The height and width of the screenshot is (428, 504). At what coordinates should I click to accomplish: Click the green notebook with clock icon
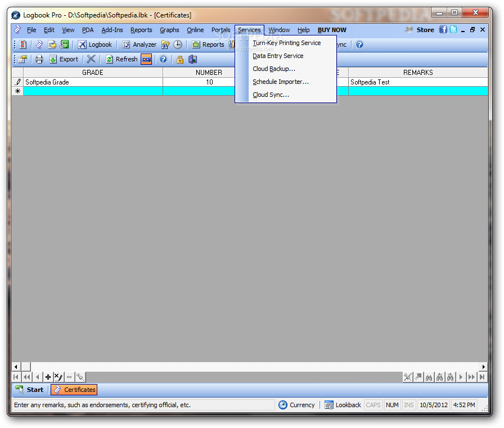[64, 44]
